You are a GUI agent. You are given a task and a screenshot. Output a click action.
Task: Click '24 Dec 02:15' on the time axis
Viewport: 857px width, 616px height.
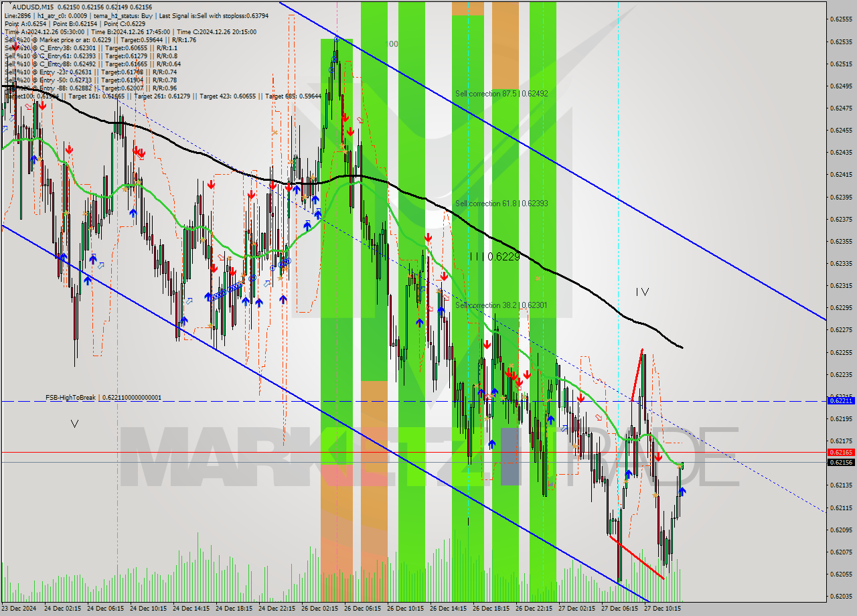click(x=64, y=609)
